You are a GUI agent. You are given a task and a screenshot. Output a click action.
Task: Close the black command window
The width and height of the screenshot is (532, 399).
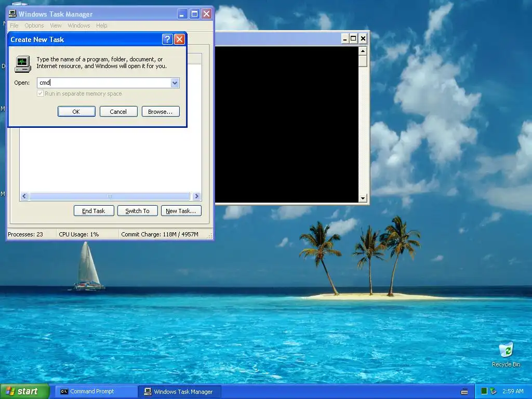point(363,38)
